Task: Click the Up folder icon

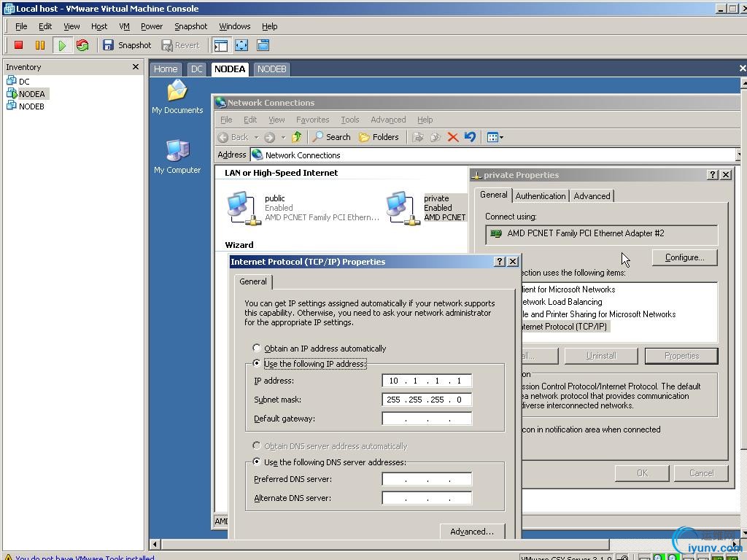Action: point(297,137)
